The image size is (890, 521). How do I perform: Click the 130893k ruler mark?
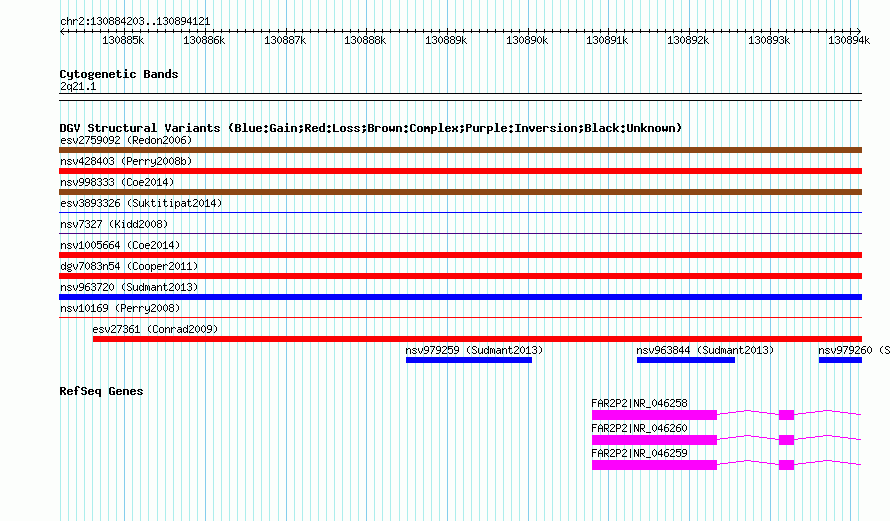pos(769,40)
